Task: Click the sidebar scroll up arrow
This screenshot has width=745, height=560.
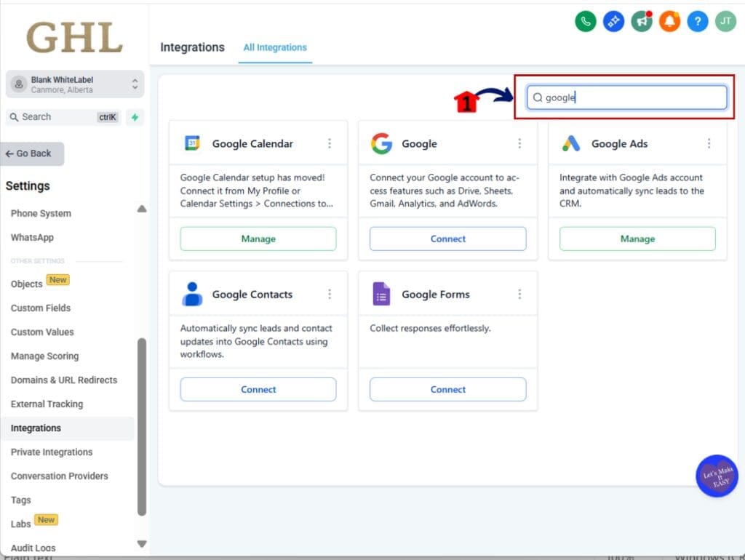Action: [x=142, y=209]
